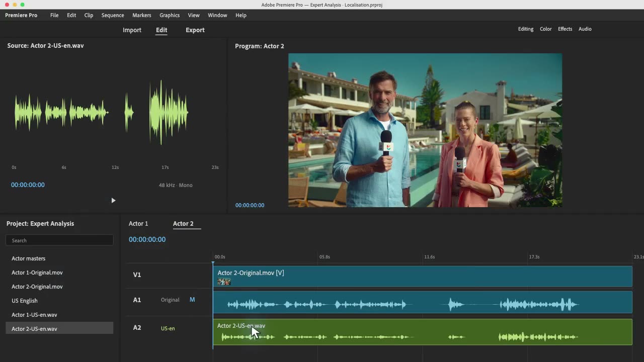Select Actor 1-US-en.wav in project panel
644x362 pixels.
click(x=34, y=315)
